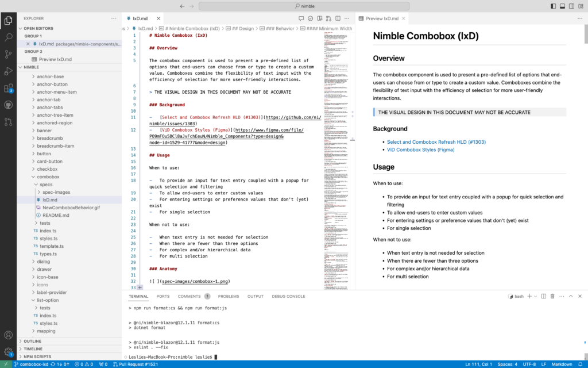
Task: Open the Source Control view
Action: point(8,54)
